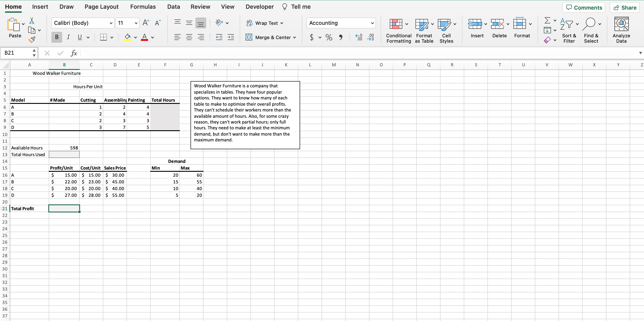Click the Increase Font Size icon
The width and height of the screenshot is (644, 321).
click(x=146, y=23)
